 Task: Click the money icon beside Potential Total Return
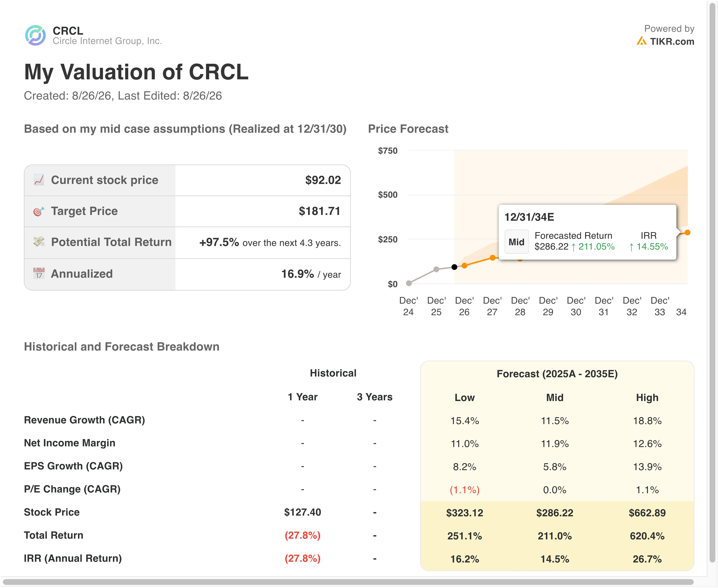(x=39, y=242)
